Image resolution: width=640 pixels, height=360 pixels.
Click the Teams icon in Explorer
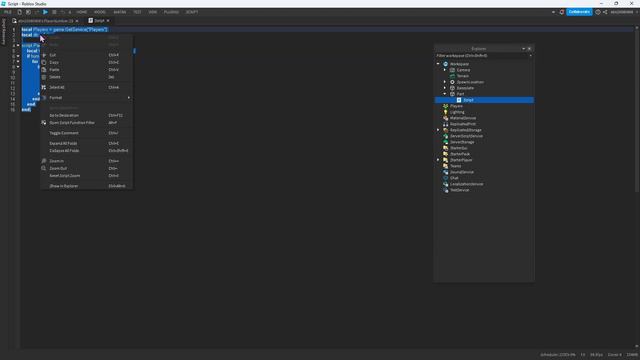pyautogui.click(x=446, y=166)
